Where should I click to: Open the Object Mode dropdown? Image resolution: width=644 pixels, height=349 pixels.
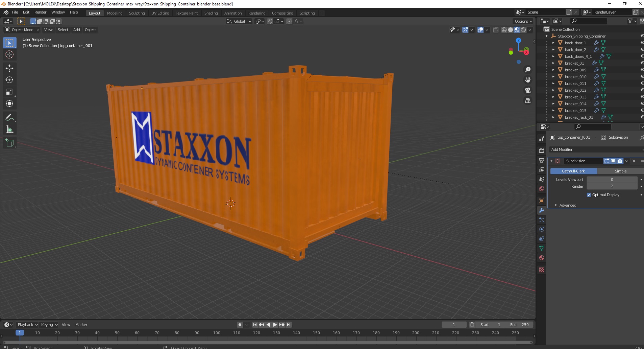22,30
